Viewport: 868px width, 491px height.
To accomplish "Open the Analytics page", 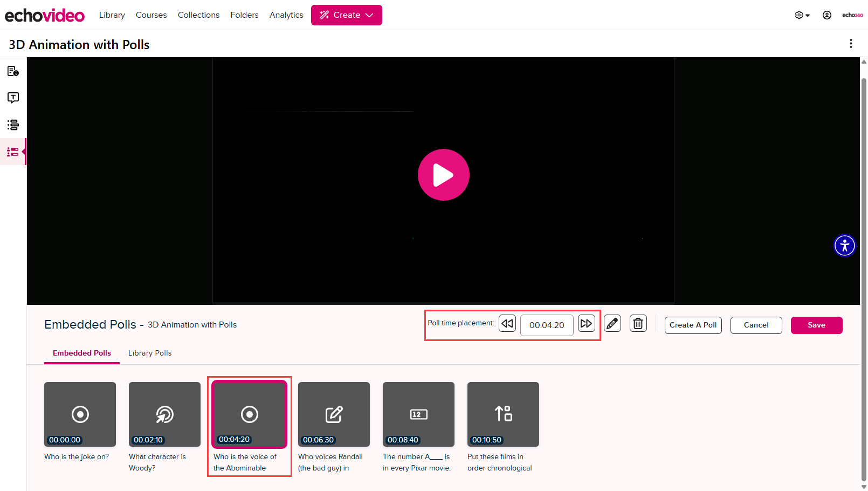I will [x=286, y=15].
